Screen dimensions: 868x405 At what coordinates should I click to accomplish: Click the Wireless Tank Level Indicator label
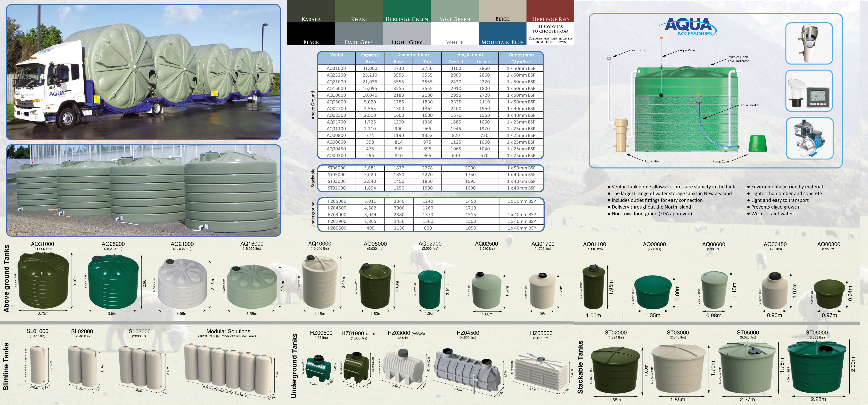pos(738,59)
